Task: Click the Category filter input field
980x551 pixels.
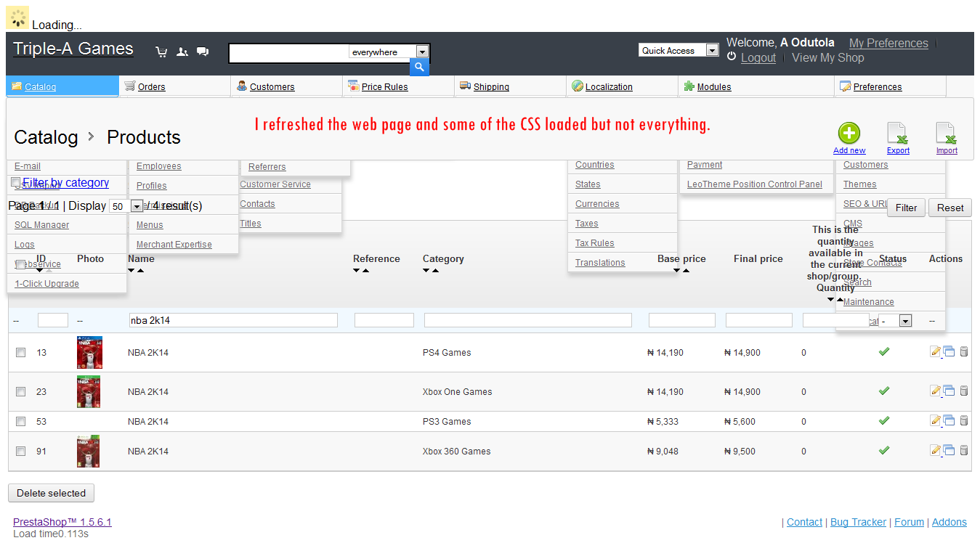Action: click(x=528, y=320)
